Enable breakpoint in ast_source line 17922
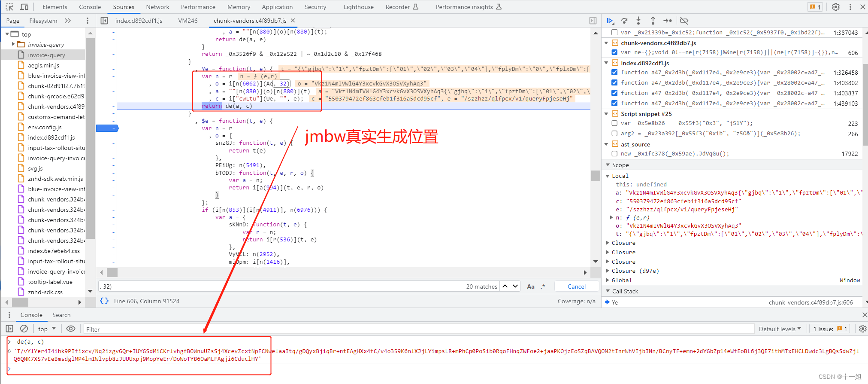 pyautogui.click(x=614, y=154)
